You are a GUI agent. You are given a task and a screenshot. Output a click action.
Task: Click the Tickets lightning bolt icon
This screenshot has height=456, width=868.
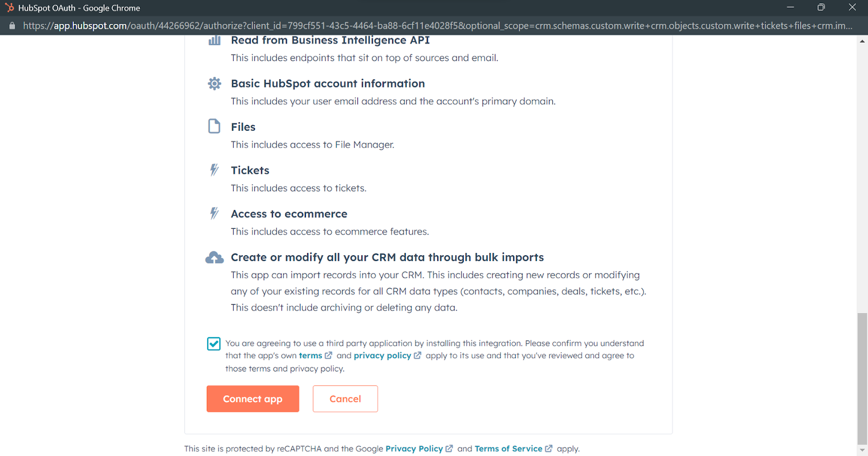pos(215,170)
